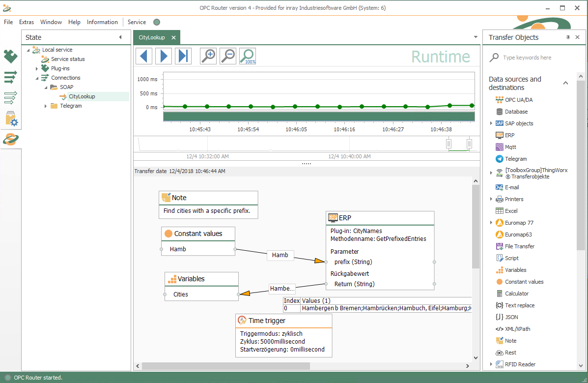Jump to latest transfer with skip-to-end button
Viewport: 588px width, 383px height.
click(x=183, y=56)
